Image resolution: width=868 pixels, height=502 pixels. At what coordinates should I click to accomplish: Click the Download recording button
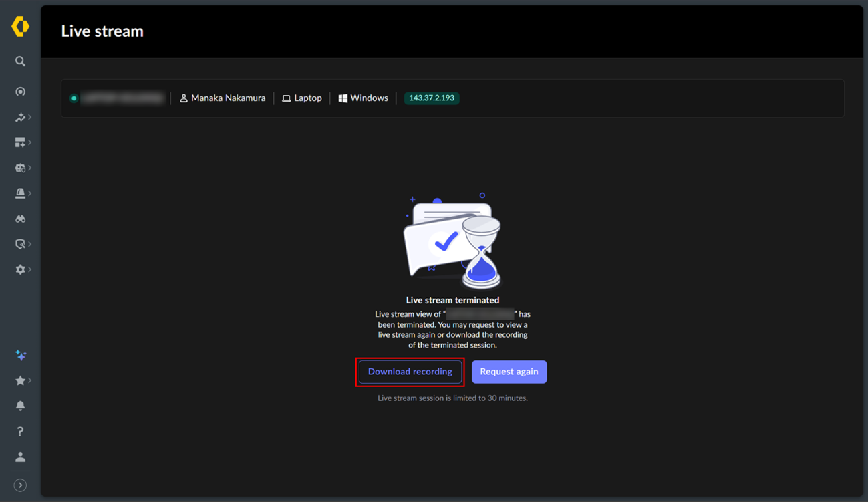(x=410, y=372)
